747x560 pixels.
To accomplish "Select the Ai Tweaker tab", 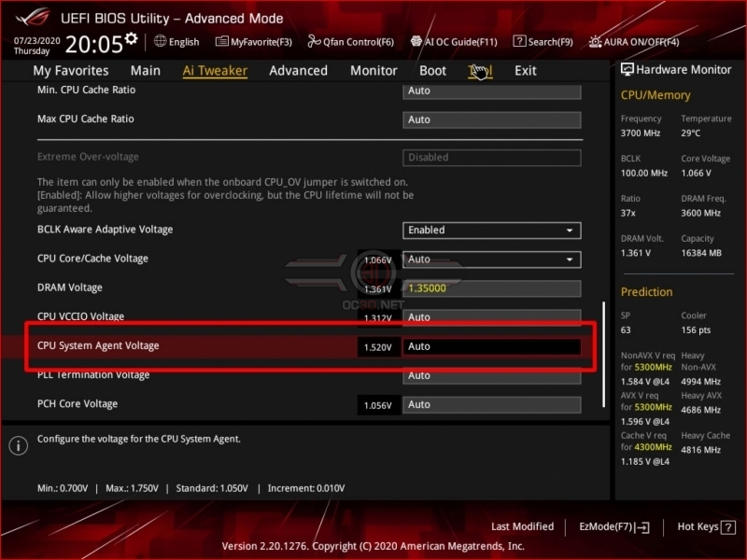I will 215,71.
